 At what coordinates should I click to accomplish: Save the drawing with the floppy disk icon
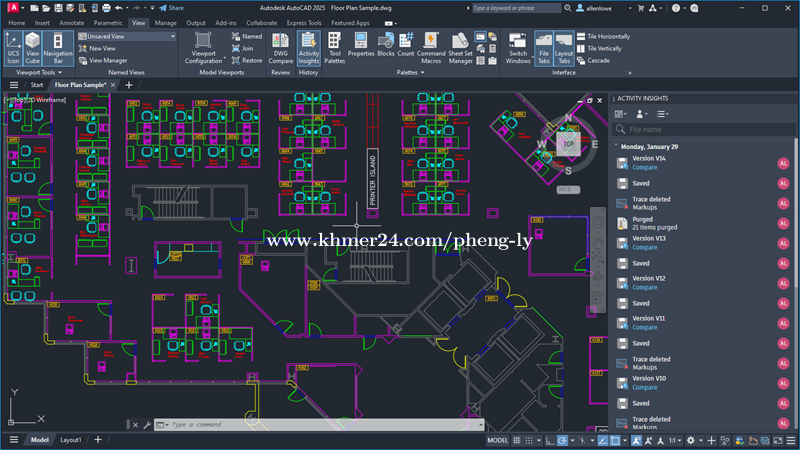58,8
